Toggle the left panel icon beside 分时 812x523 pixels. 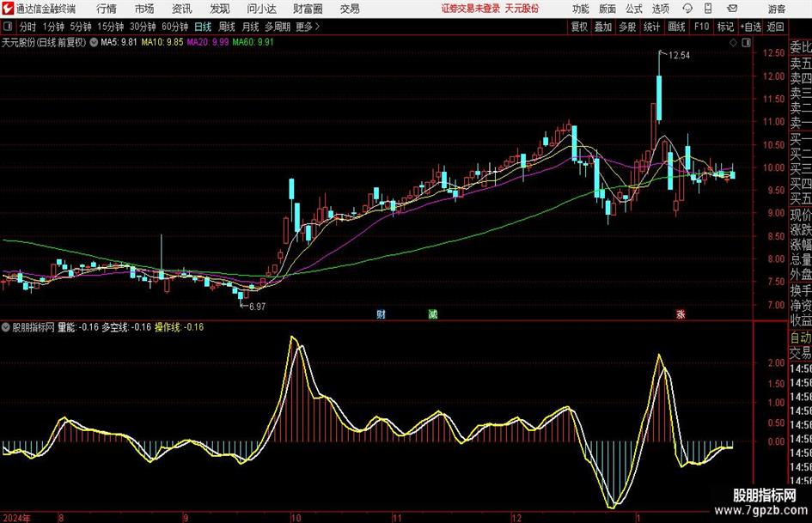click(x=8, y=27)
